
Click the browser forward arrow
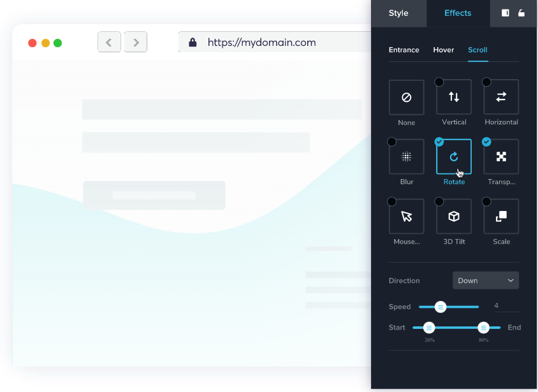point(136,42)
